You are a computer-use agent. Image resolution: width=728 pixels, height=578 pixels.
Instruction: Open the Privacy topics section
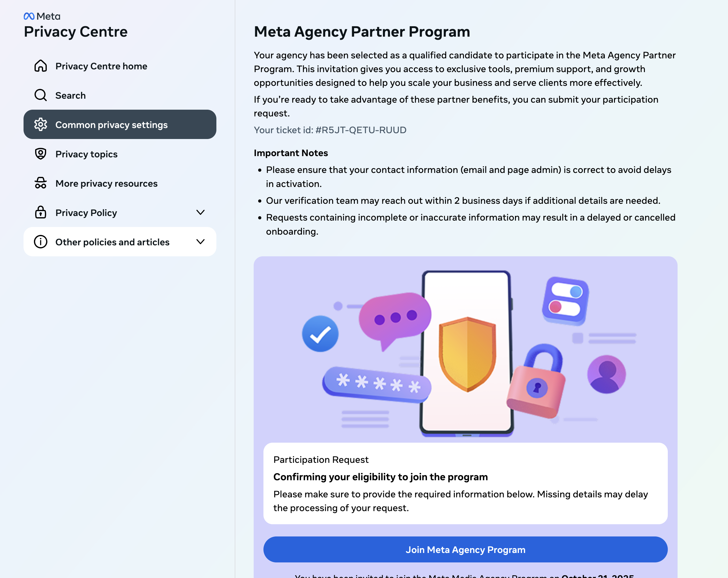86,154
